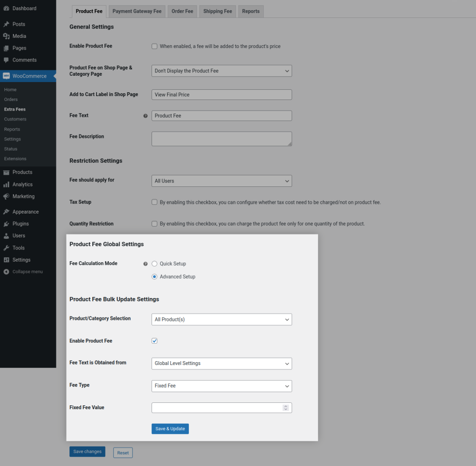Viewport: 476px width, 466px height.
Task: Click the Products icon in sidebar
Action: [x=6, y=172]
